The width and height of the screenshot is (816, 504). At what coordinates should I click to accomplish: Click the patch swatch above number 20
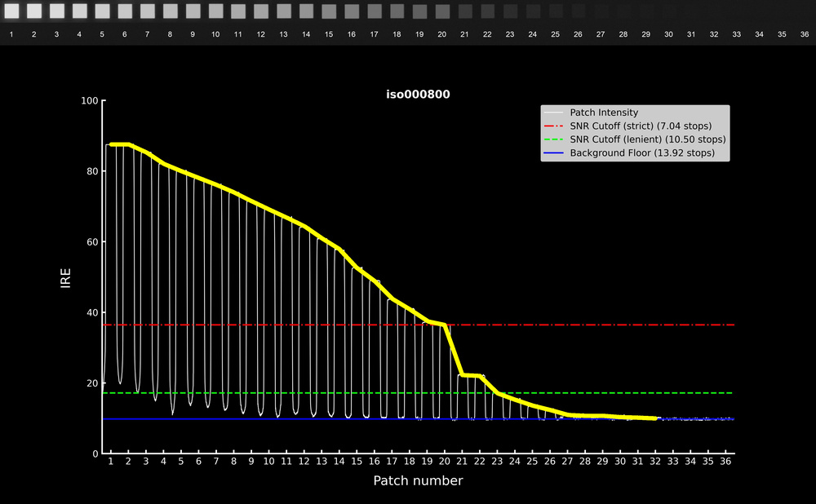(441, 11)
